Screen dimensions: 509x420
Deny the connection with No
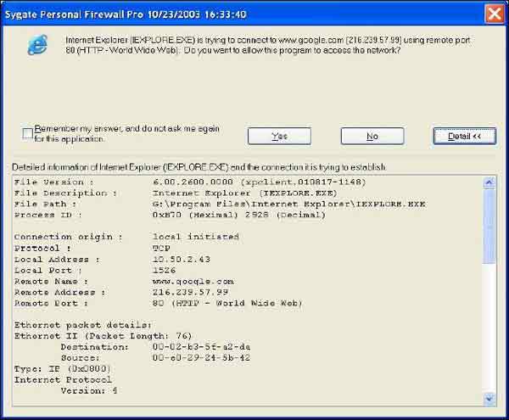372,136
